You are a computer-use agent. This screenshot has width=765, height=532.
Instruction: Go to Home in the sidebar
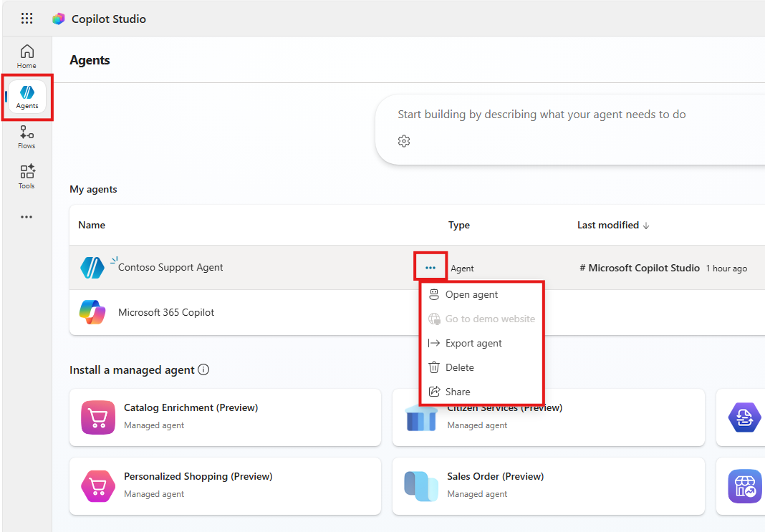coord(27,57)
